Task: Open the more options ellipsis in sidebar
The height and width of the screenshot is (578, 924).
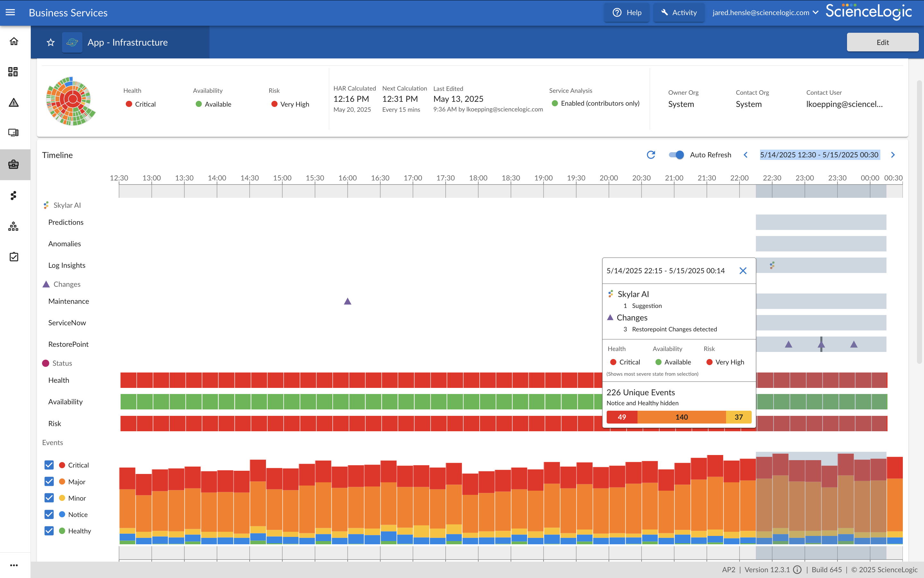Action: (x=14, y=565)
